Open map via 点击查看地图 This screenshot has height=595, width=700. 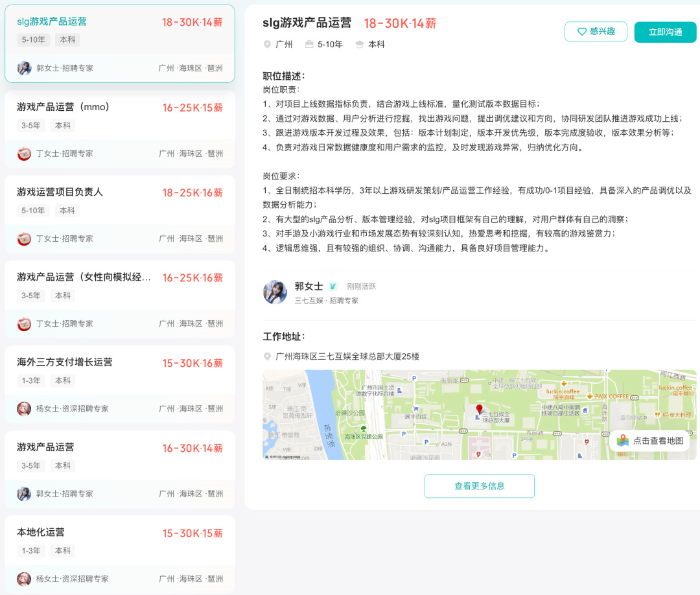650,441
